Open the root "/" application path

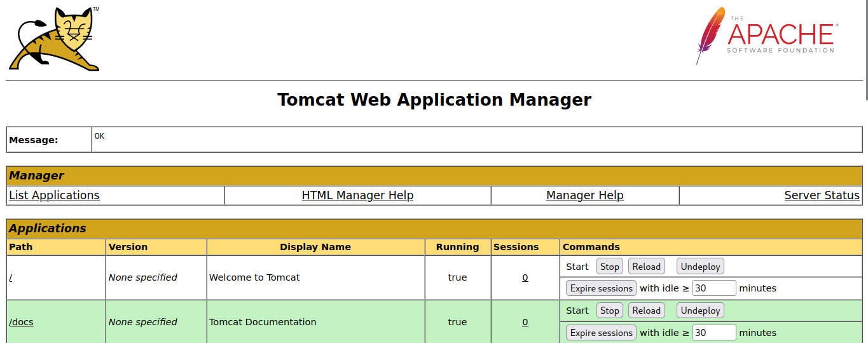tap(11, 277)
